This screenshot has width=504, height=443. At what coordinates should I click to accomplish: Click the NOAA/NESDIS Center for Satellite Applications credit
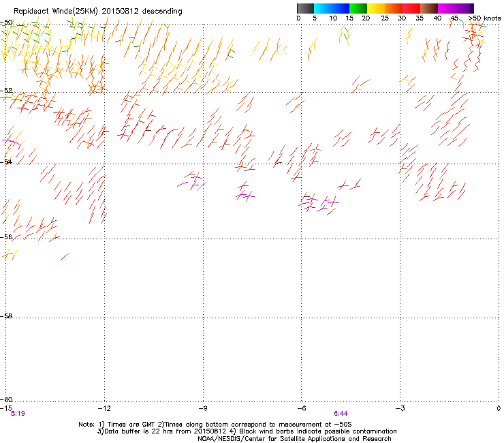[x=294, y=439]
